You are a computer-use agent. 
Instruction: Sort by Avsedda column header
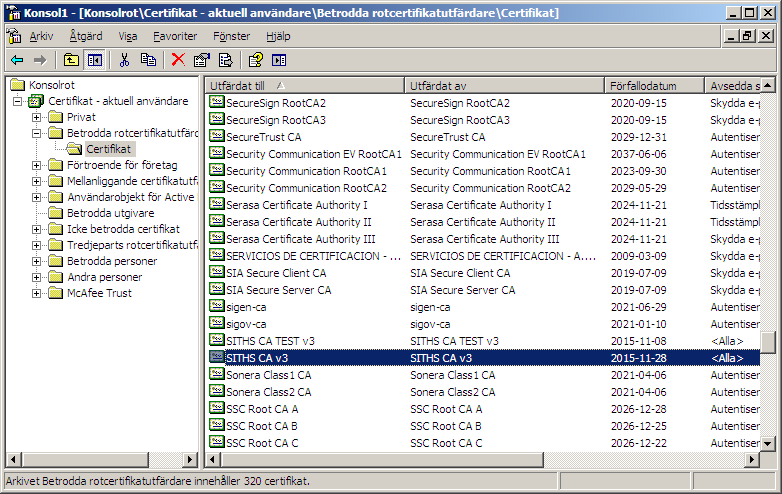coord(733,86)
